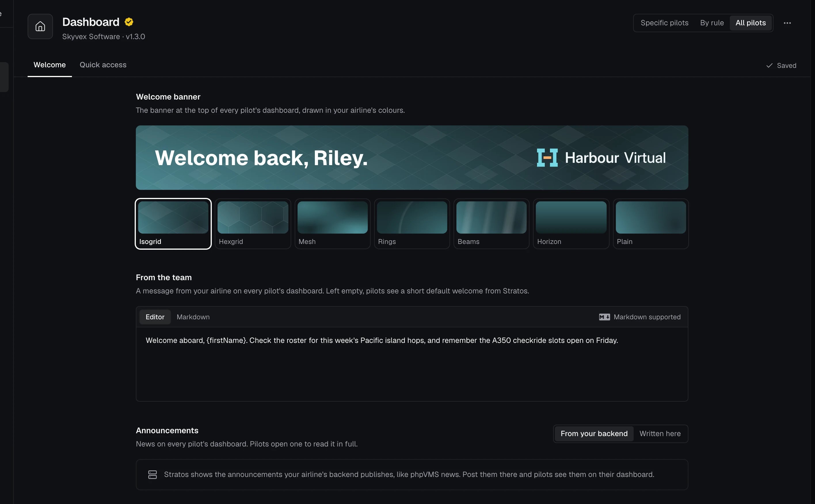Select the Specific pilots option
Screen dimensions: 815x504
click(x=664, y=23)
